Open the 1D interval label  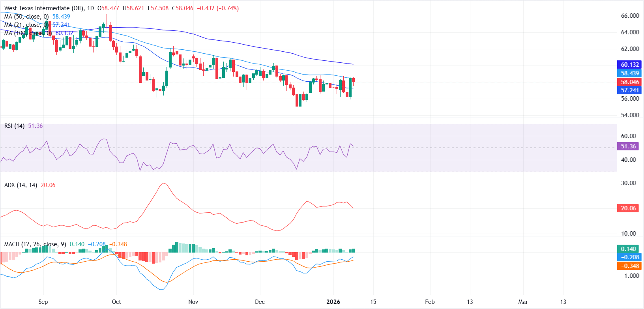[90, 8]
